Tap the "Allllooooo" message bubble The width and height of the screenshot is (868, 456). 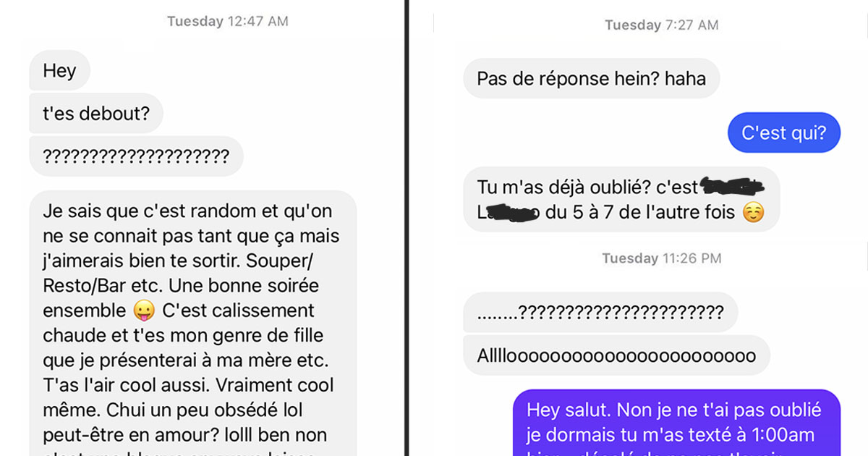pyautogui.click(x=616, y=355)
